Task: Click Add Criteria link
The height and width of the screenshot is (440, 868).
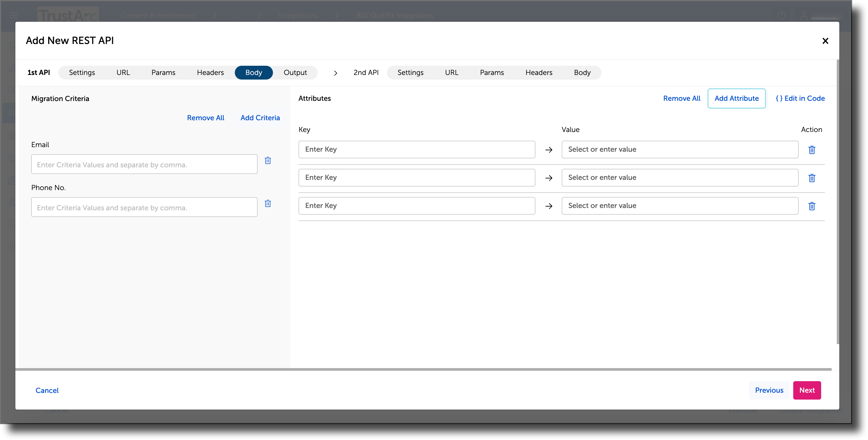Action: coord(260,118)
